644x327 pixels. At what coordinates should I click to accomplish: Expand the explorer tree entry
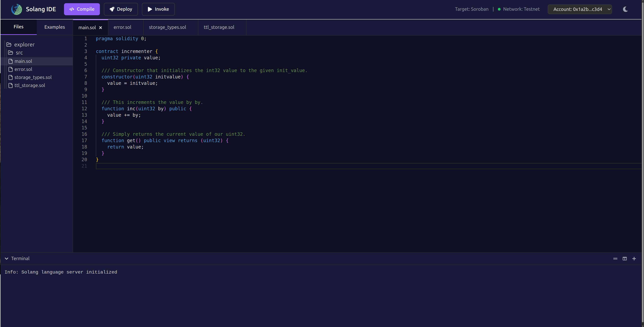coord(24,44)
